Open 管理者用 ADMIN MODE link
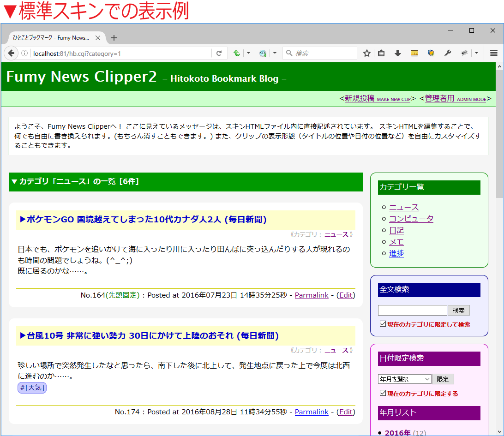Screen dimensions: 504x436 click(456, 98)
